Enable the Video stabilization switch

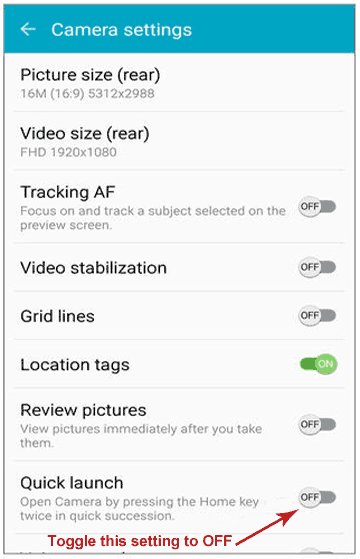coord(317,267)
